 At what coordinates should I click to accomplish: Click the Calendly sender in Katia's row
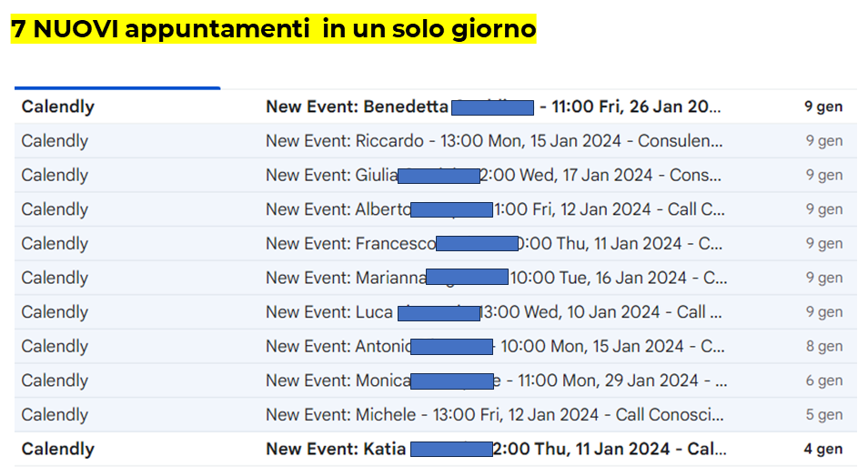(58, 449)
